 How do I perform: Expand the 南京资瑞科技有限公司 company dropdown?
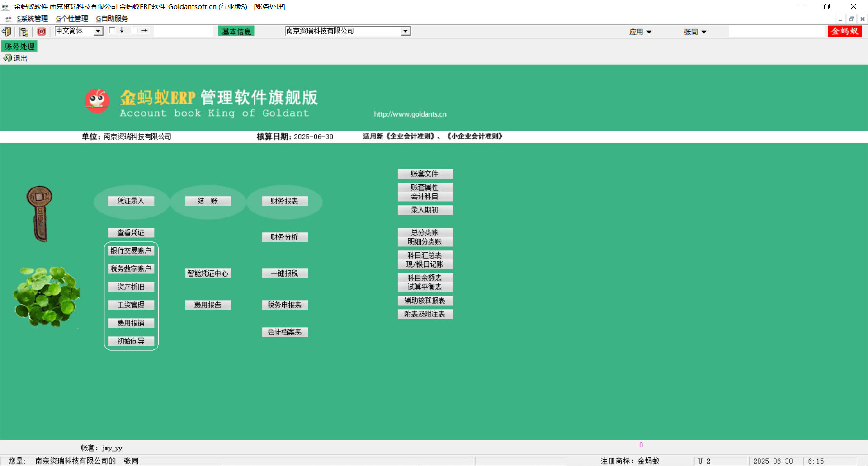tap(406, 31)
